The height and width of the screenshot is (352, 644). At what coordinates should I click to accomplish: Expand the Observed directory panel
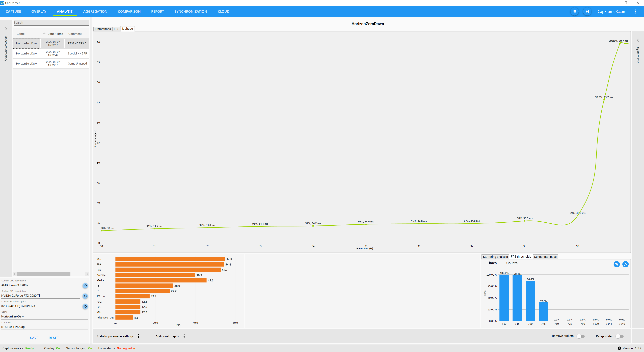point(6,29)
